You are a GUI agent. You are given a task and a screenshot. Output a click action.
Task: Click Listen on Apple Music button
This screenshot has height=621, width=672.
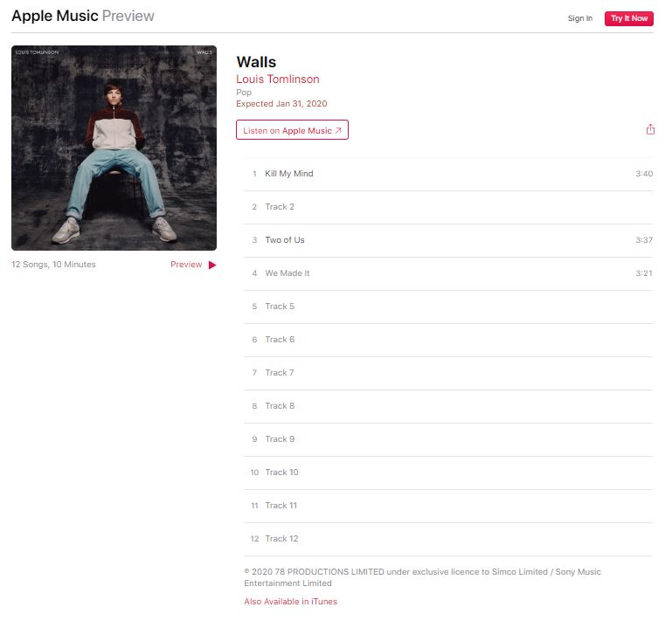pyautogui.click(x=292, y=130)
